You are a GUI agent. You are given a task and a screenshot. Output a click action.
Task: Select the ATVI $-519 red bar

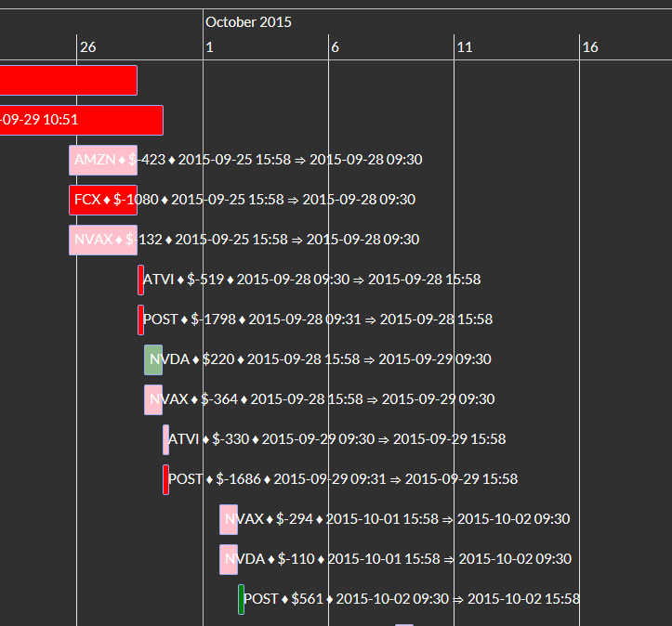point(140,280)
